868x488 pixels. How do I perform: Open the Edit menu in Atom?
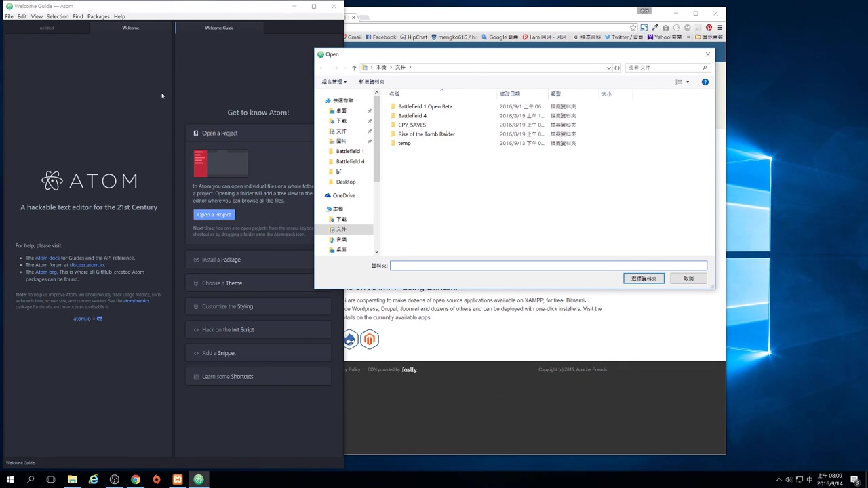point(22,16)
